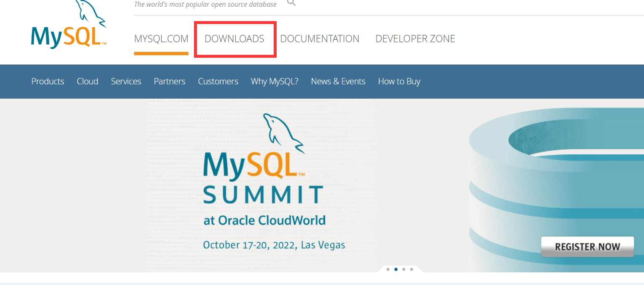Screen dimensions: 644x285
Task: Select the second carousel dot
Action: click(x=396, y=269)
